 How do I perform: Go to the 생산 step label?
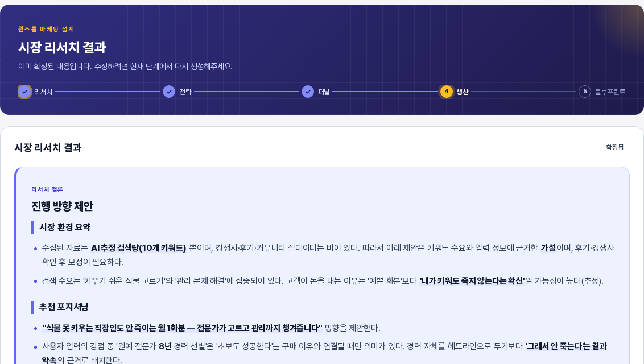pyautogui.click(x=463, y=92)
